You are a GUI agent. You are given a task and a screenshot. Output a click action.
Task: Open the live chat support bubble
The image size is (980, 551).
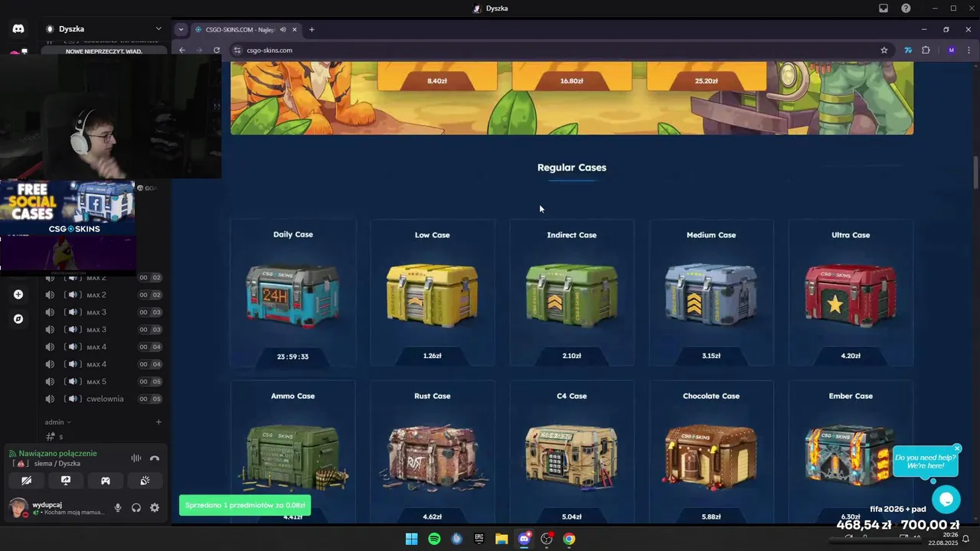click(946, 500)
